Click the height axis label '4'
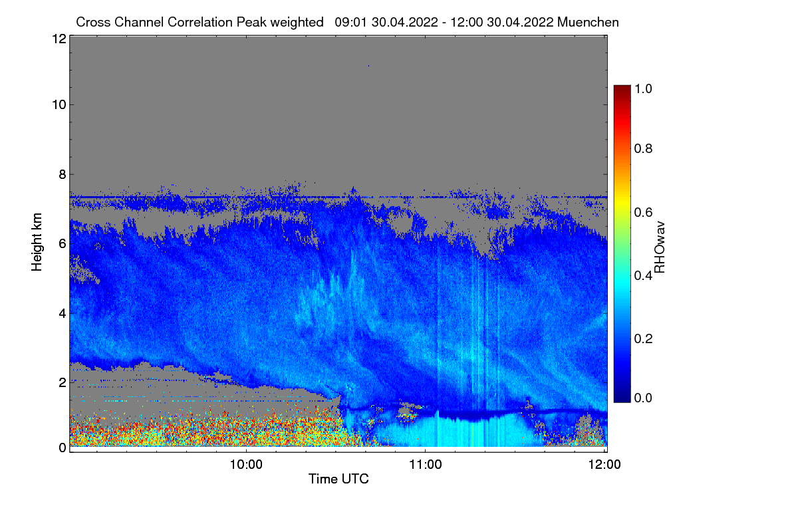Screen dimensions: 798x532 point(62,313)
